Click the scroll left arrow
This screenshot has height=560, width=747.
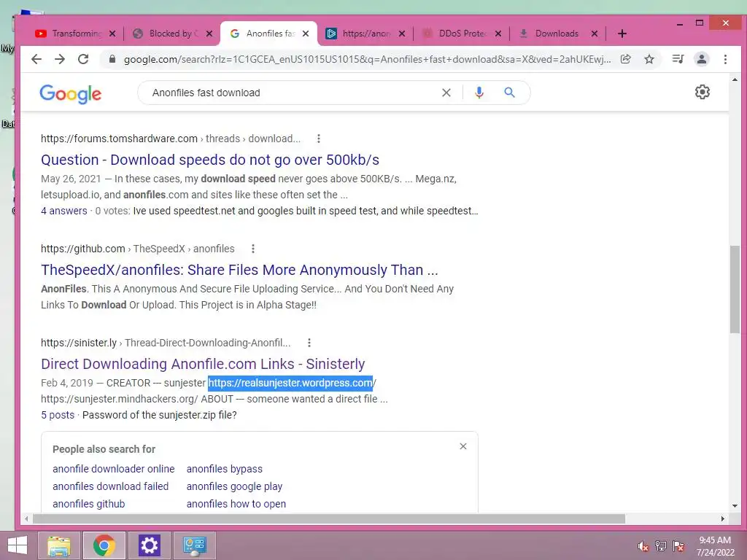(x=27, y=518)
